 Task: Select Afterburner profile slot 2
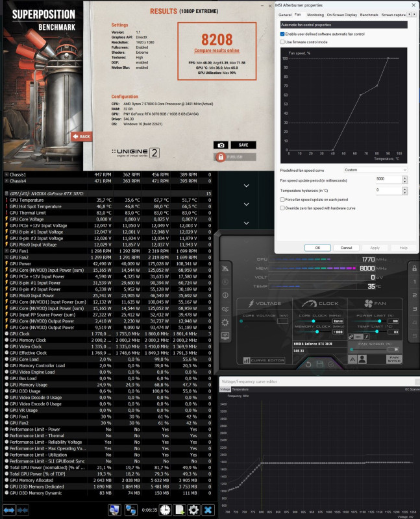[x=414, y=295]
